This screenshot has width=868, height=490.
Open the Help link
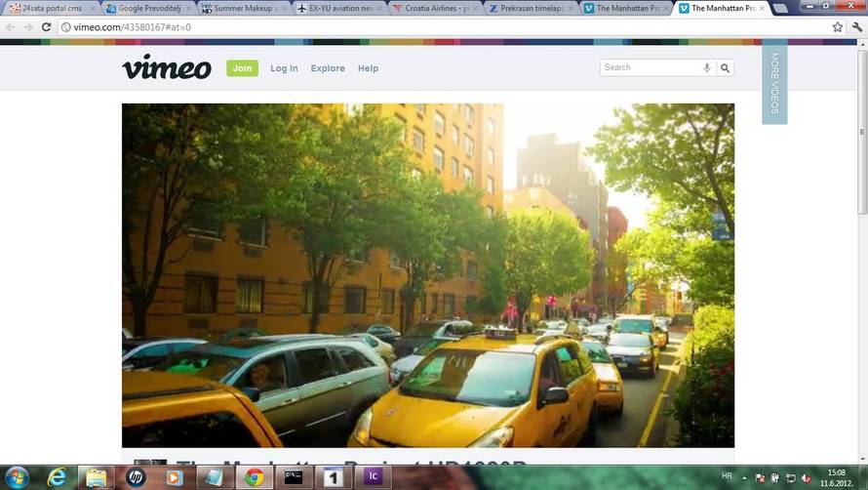(368, 68)
